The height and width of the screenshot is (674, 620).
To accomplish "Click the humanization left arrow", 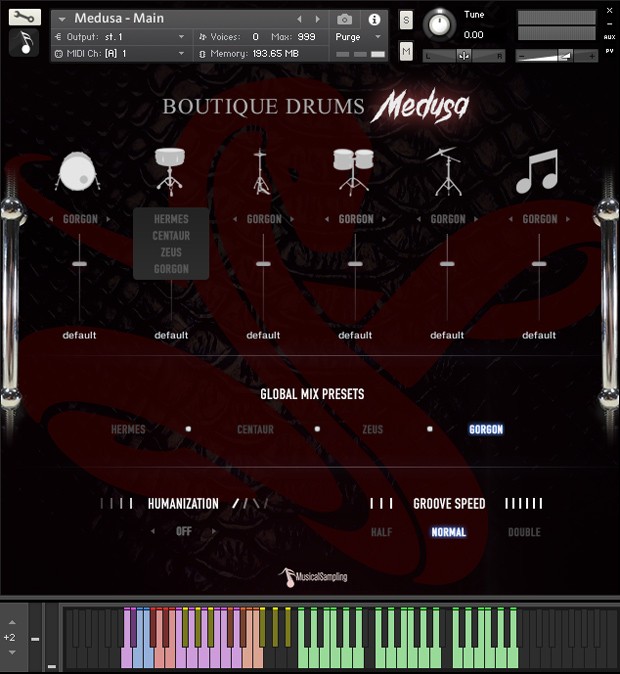I will pos(153,531).
